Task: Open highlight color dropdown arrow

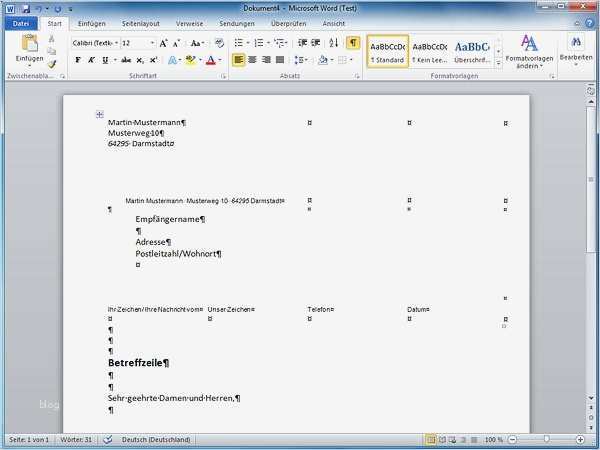Action: point(200,60)
